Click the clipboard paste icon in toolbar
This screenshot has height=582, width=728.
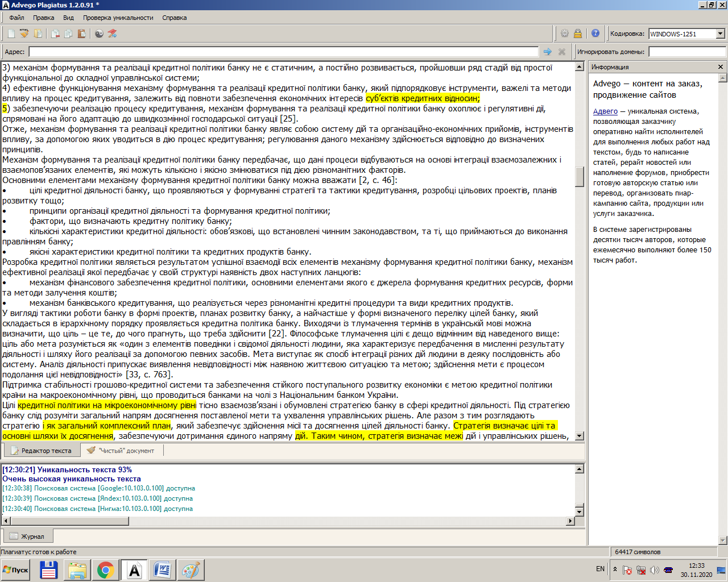point(81,34)
